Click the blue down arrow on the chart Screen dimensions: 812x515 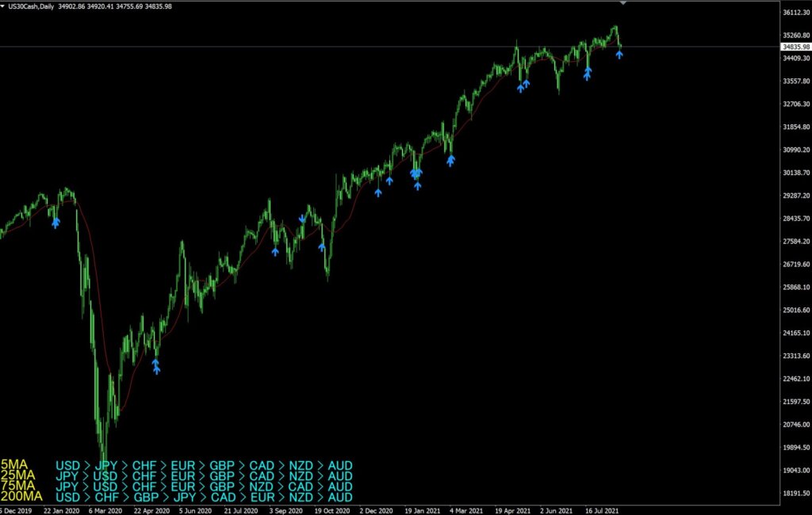[302, 219]
